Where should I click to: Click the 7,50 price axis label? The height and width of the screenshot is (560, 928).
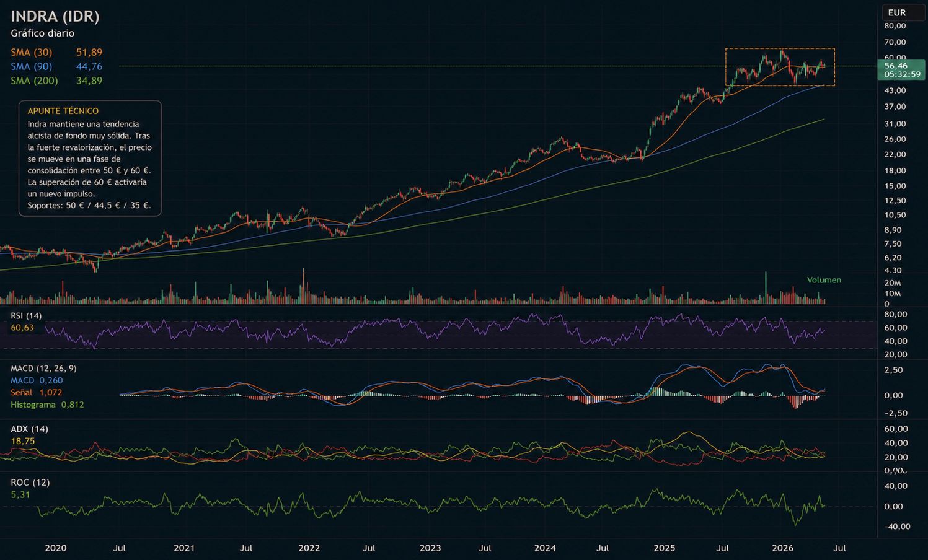coord(893,244)
